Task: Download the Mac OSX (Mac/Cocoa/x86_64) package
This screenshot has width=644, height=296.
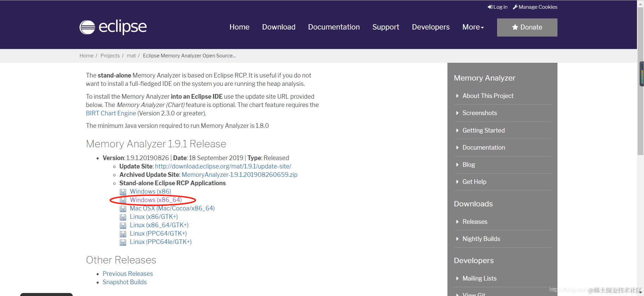Action: coord(172,208)
